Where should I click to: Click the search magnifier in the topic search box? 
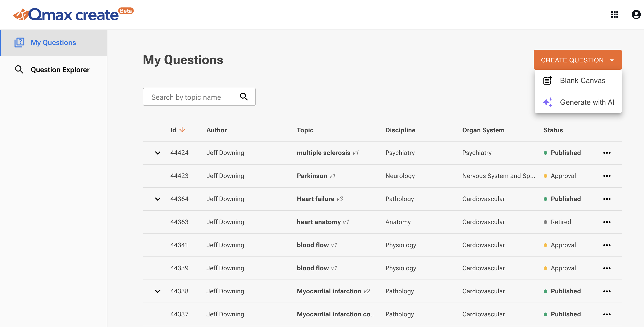pyautogui.click(x=244, y=97)
